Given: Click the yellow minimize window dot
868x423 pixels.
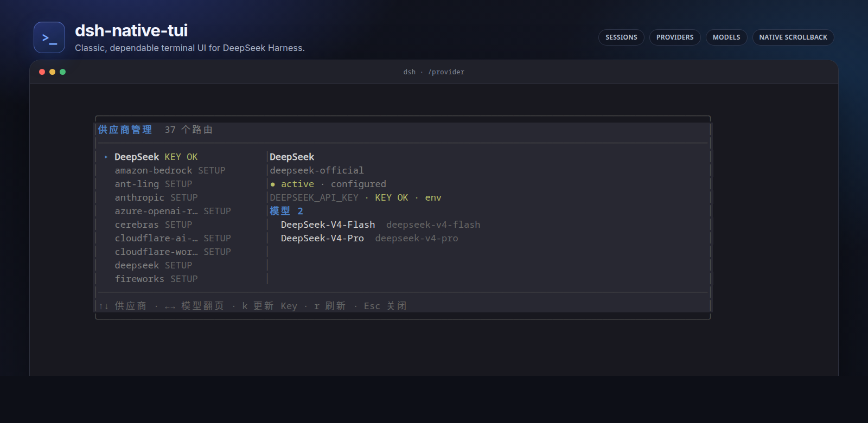Looking at the screenshot, I should 52,72.
